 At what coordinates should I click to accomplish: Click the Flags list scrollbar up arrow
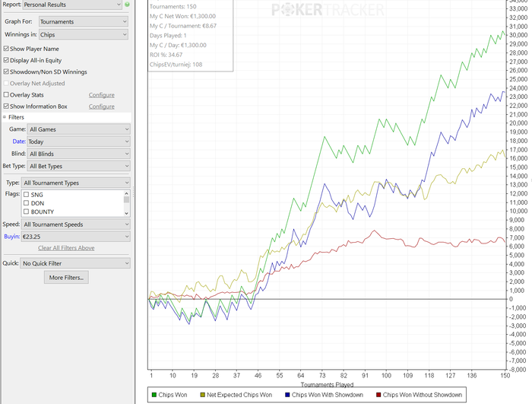[x=127, y=192]
